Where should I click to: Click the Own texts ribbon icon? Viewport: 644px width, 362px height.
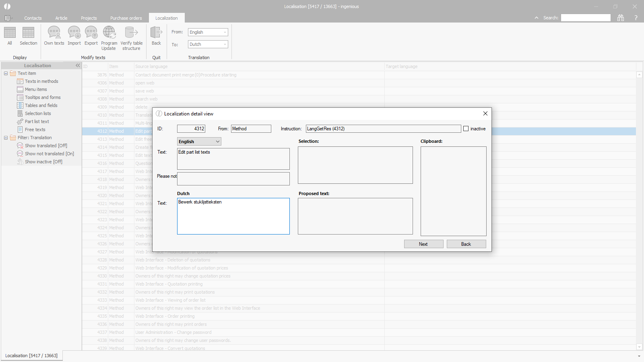coord(54,33)
